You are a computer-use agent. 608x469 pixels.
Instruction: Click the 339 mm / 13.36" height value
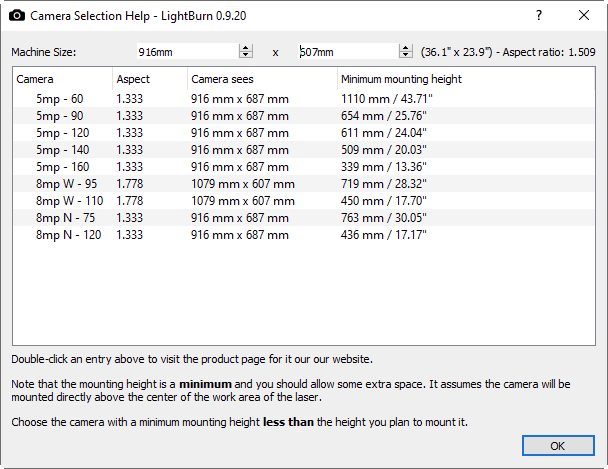pos(383,167)
